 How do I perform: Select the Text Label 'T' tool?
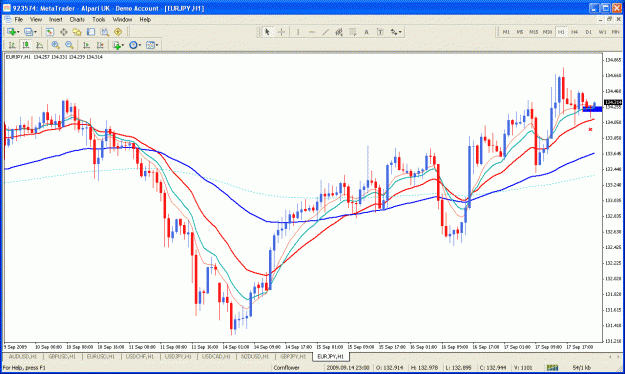pyautogui.click(x=380, y=32)
